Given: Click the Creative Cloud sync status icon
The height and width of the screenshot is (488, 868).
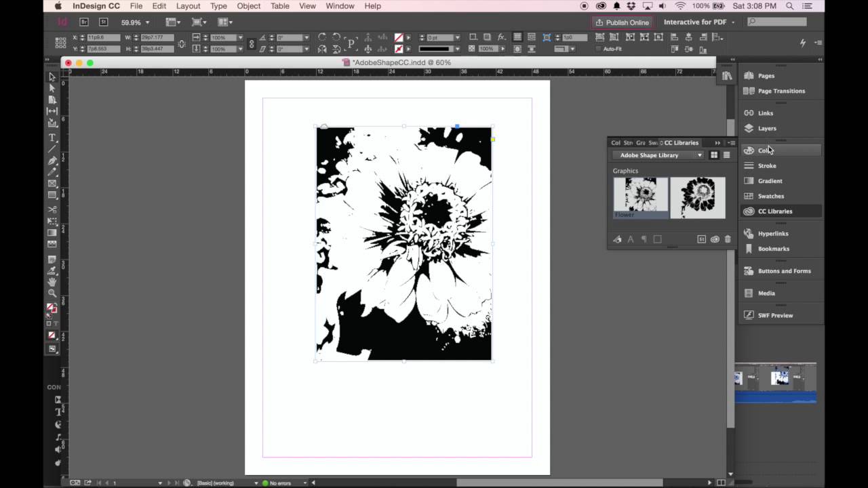Looking at the screenshot, I should (715, 239).
